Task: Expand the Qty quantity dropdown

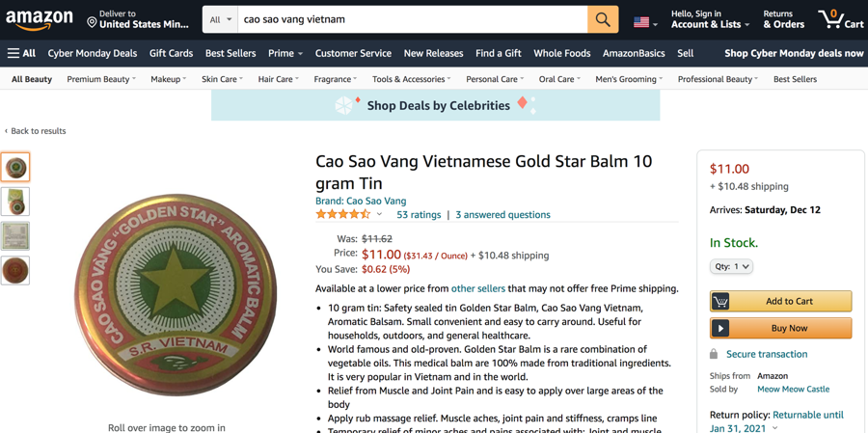Action: 731,266
